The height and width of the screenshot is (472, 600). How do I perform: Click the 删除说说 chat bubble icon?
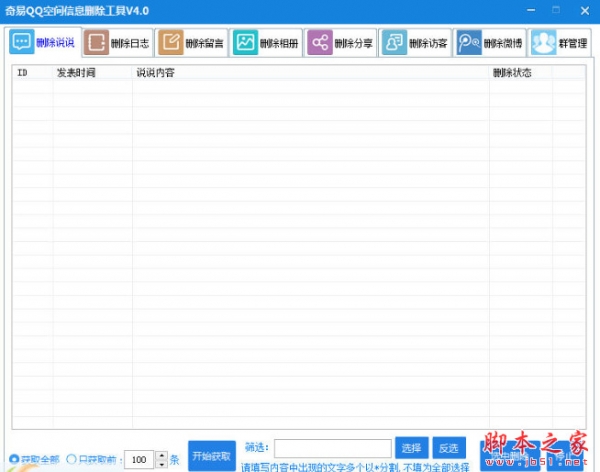(x=23, y=42)
